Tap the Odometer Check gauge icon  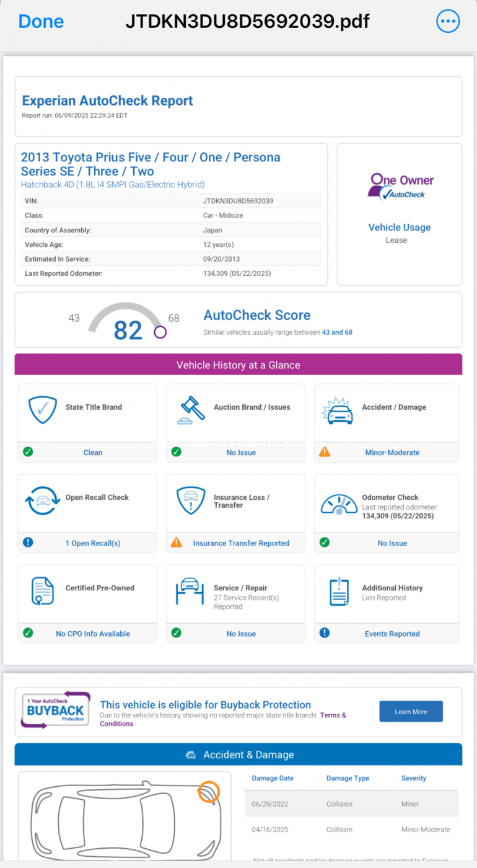(338, 503)
